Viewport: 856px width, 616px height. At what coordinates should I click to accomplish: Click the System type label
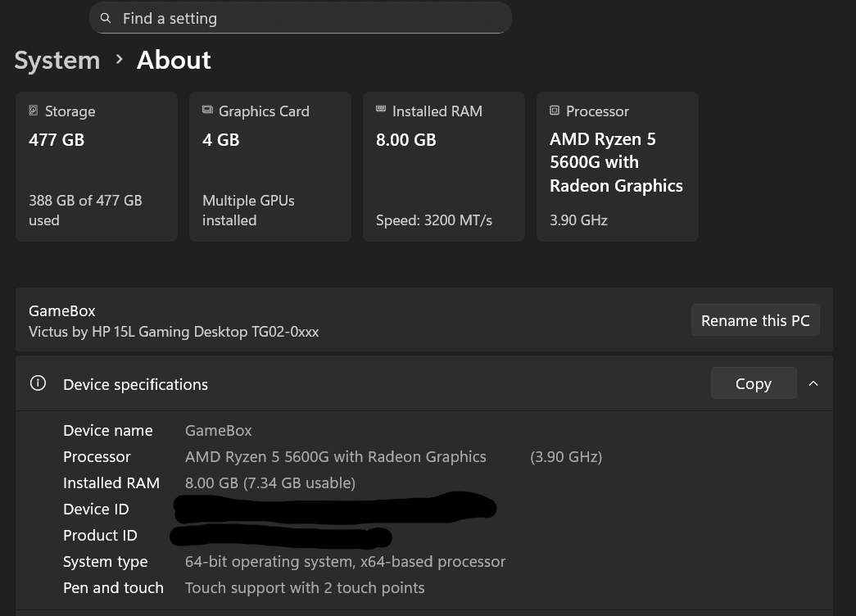coord(106,561)
